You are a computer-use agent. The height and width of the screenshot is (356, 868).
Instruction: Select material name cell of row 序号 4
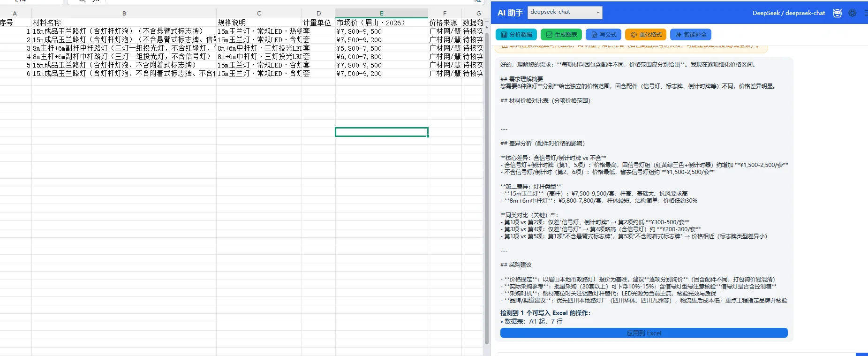coord(124,57)
